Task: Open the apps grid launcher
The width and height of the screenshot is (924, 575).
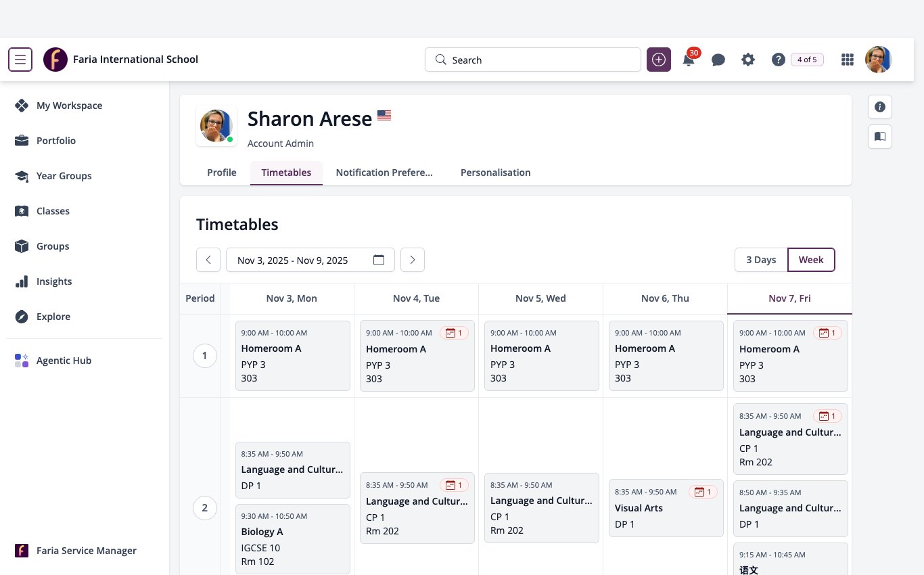Action: pyautogui.click(x=848, y=60)
